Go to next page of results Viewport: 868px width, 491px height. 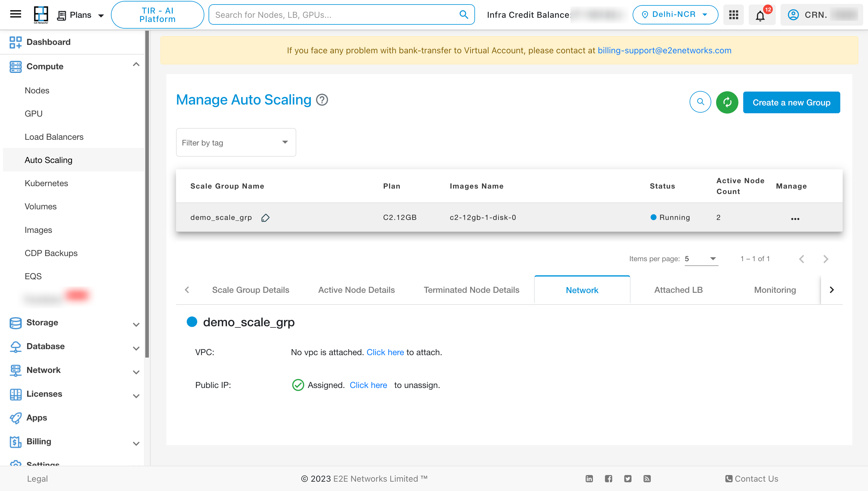(826, 259)
